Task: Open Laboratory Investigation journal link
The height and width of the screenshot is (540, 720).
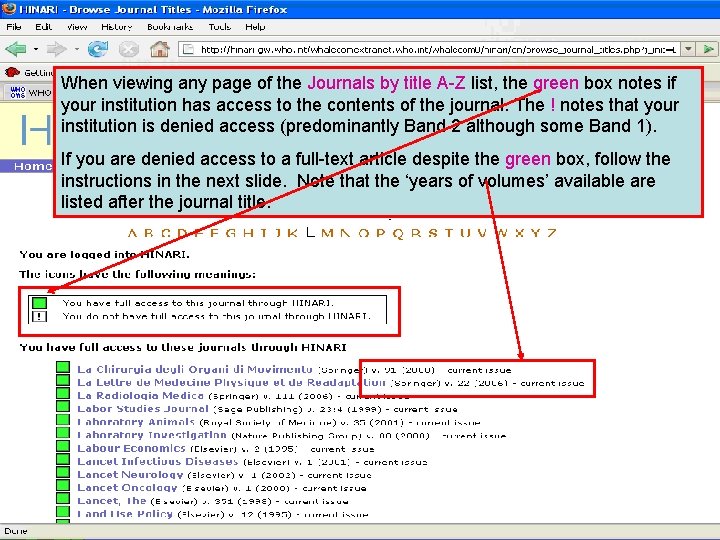Action: point(152,435)
